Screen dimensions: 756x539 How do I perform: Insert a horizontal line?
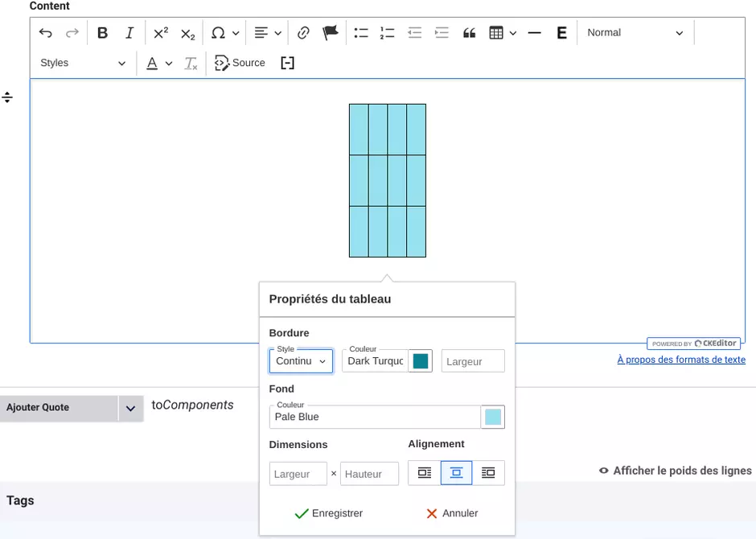(x=535, y=33)
